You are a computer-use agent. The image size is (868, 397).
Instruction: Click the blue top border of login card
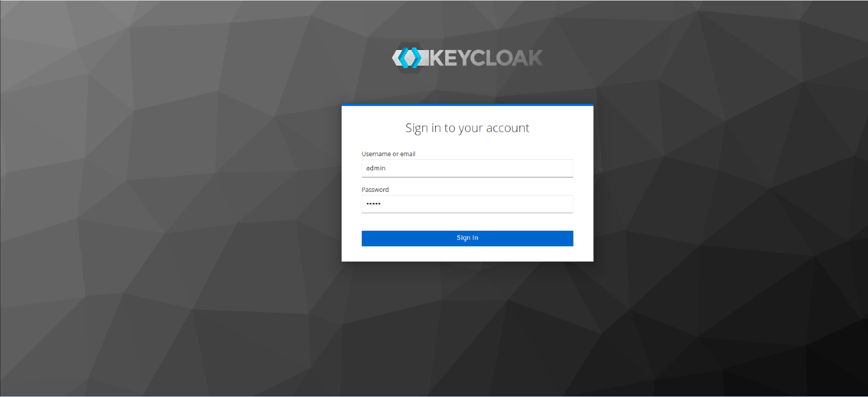coord(467,105)
